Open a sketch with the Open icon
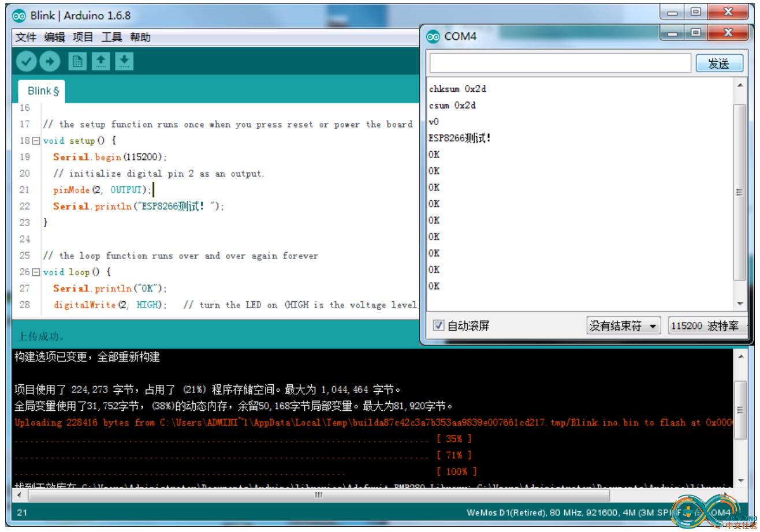760x532 pixels. (101, 61)
